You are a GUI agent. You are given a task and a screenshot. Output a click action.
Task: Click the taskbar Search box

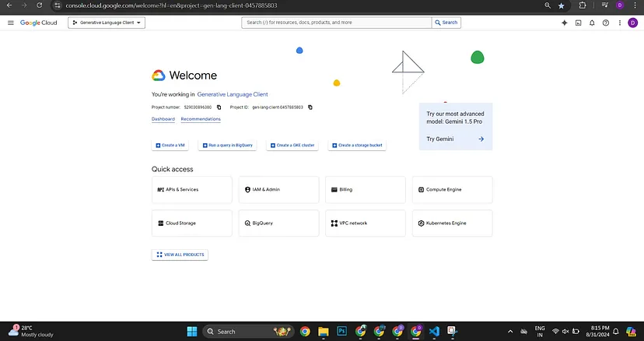click(248, 332)
